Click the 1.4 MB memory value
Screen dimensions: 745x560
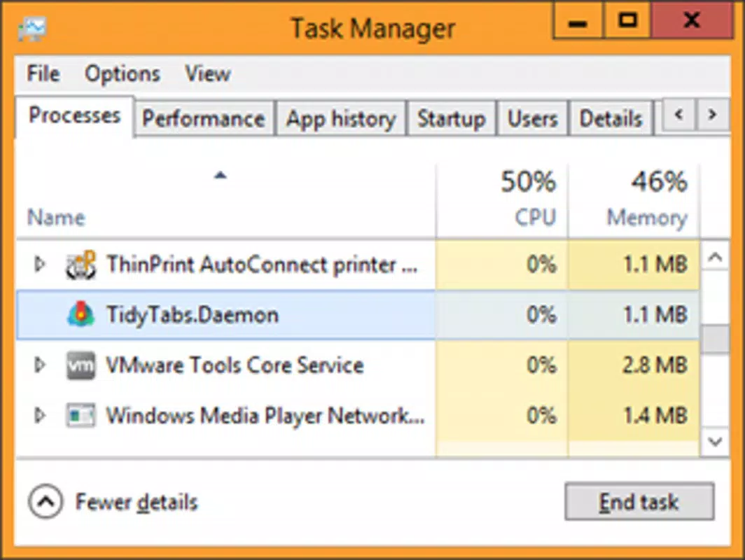(x=655, y=416)
